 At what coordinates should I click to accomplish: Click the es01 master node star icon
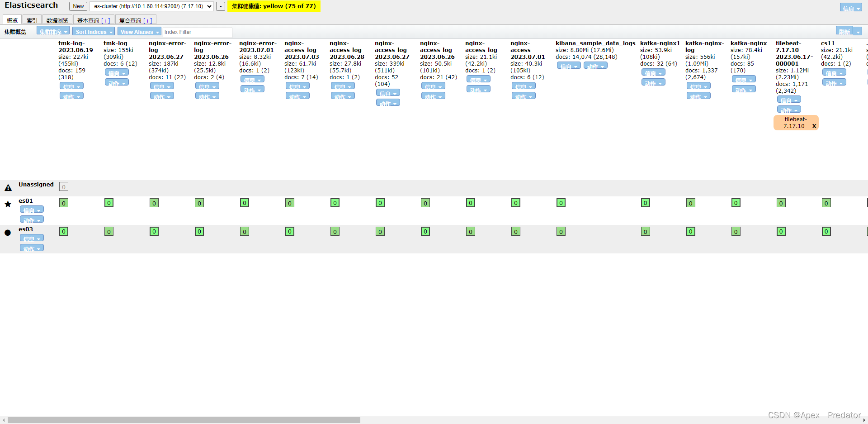click(x=8, y=204)
